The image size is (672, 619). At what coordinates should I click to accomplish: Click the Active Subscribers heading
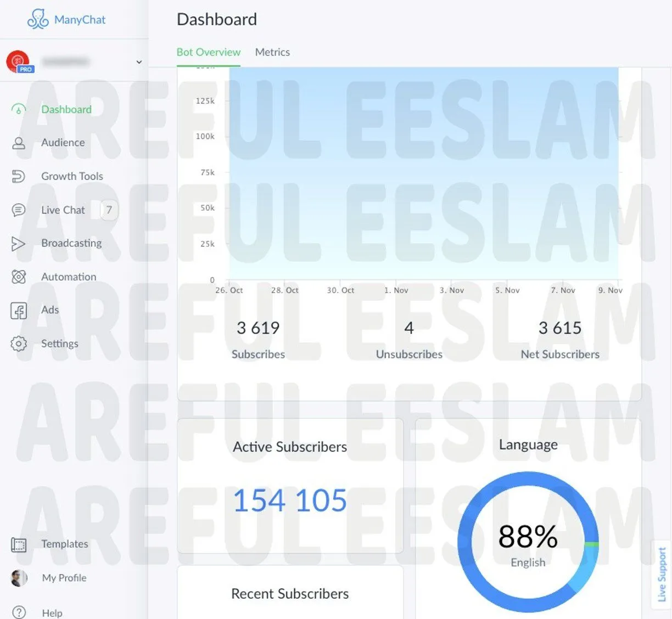290,447
